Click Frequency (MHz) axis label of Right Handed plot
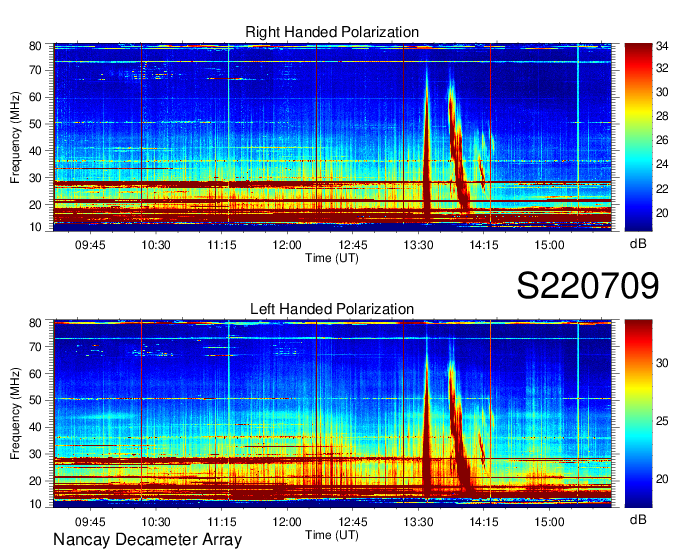 click(15, 137)
